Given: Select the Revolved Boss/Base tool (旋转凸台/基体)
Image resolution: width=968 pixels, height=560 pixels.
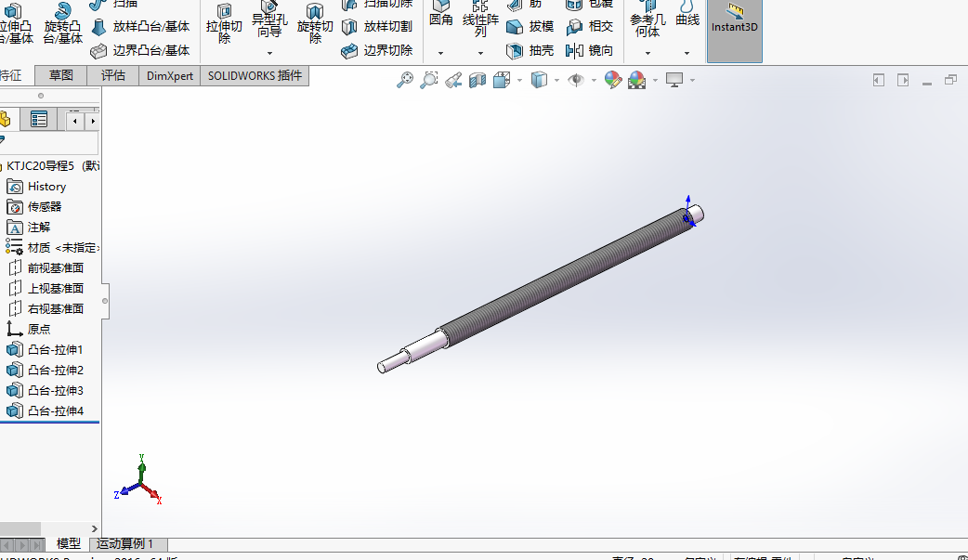Looking at the screenshot, I should click(x=62, y=23).
